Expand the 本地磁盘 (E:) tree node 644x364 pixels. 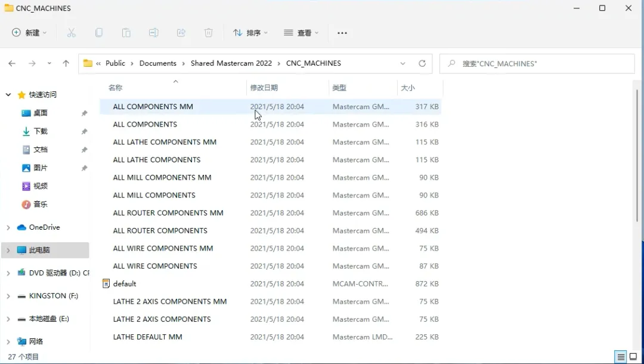pyautogui.click(x=8, y=319)
